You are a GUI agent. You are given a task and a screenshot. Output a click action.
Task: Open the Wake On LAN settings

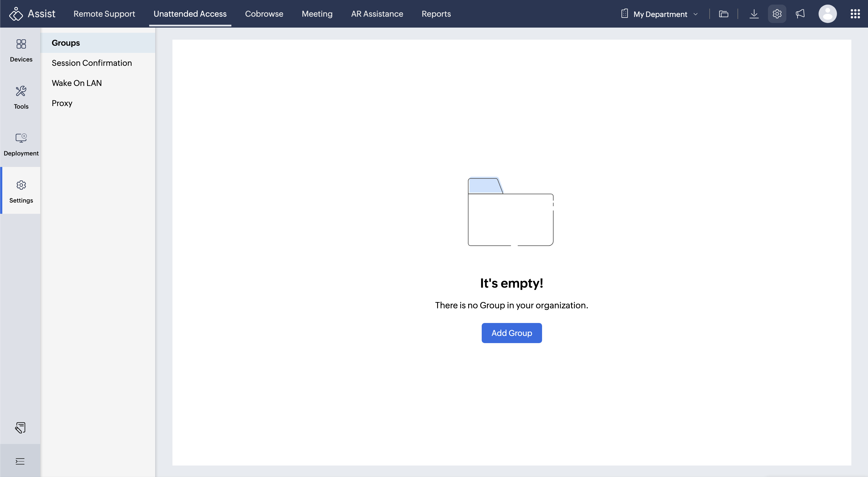pos(76,83)
